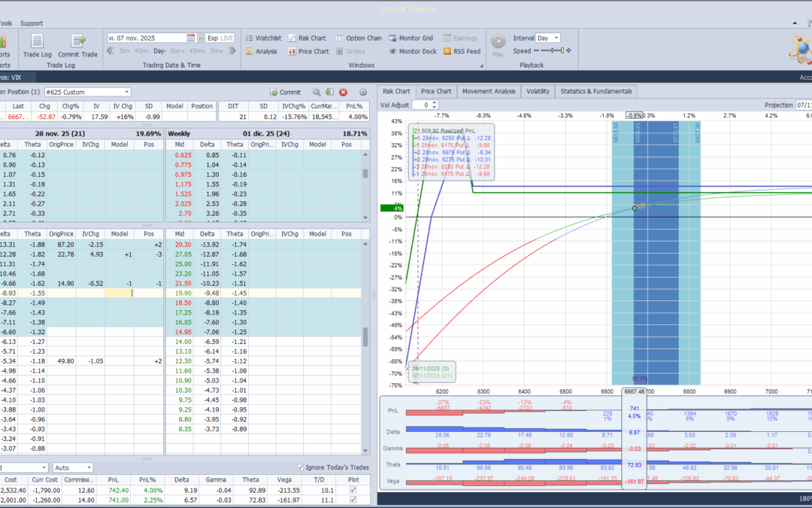
Task: Click the red delete position icon
Action: click(x=343, y=92)
